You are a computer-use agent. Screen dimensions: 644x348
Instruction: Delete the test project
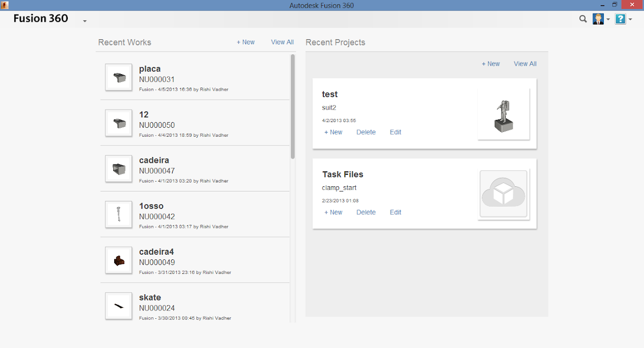[x=366, y=132]
